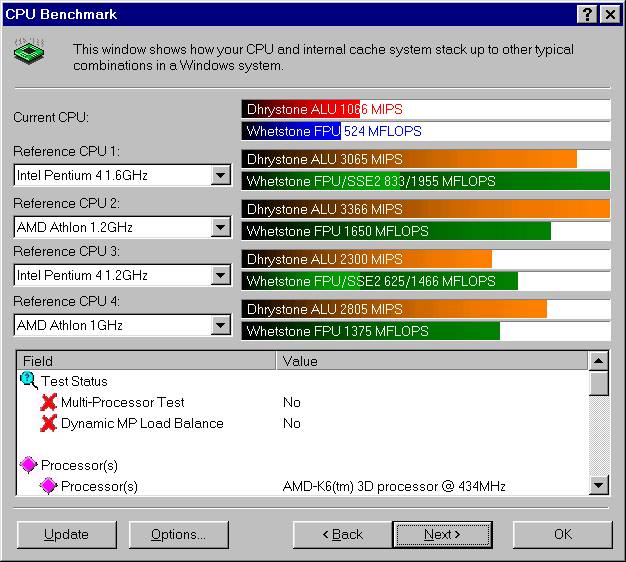
Task: Open Reference CPU 3 dropdown arrow
Action: click(x=220, y=275)
